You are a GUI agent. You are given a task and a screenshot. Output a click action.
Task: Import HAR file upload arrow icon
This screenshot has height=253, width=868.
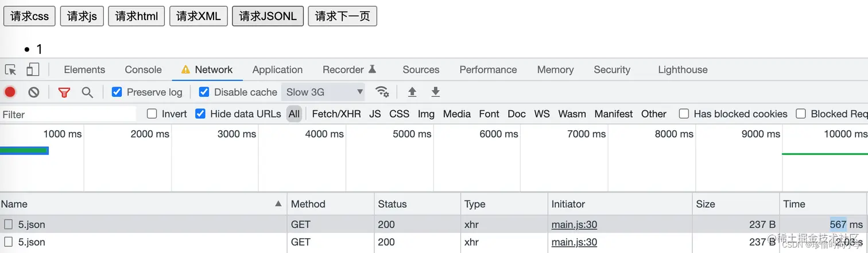(x=412, y=92)
